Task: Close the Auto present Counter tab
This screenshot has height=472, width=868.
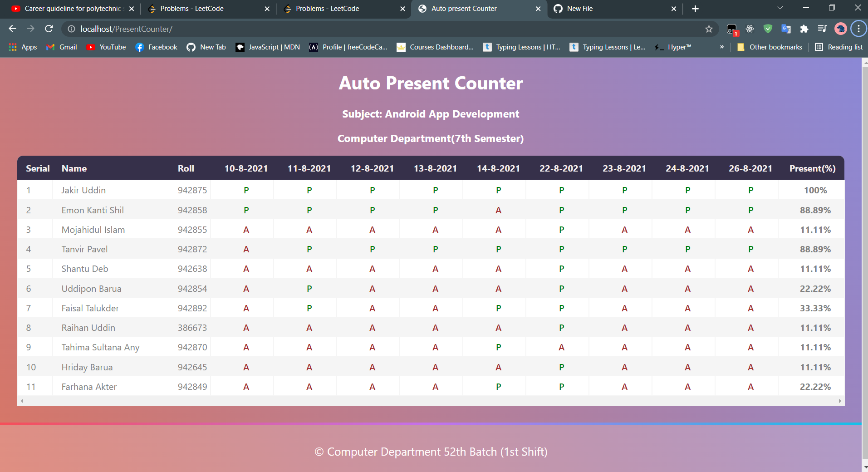Action: coord(538,9)
